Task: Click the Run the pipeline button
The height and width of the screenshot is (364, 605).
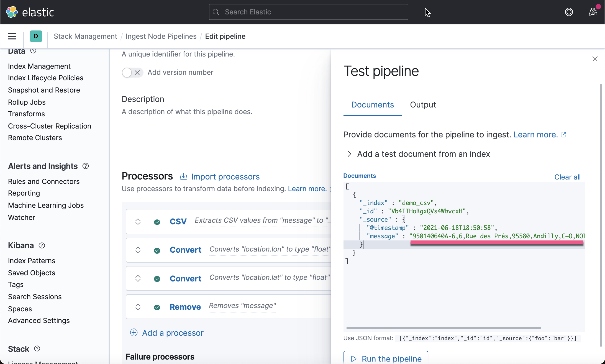Action: tap(385, 358)
